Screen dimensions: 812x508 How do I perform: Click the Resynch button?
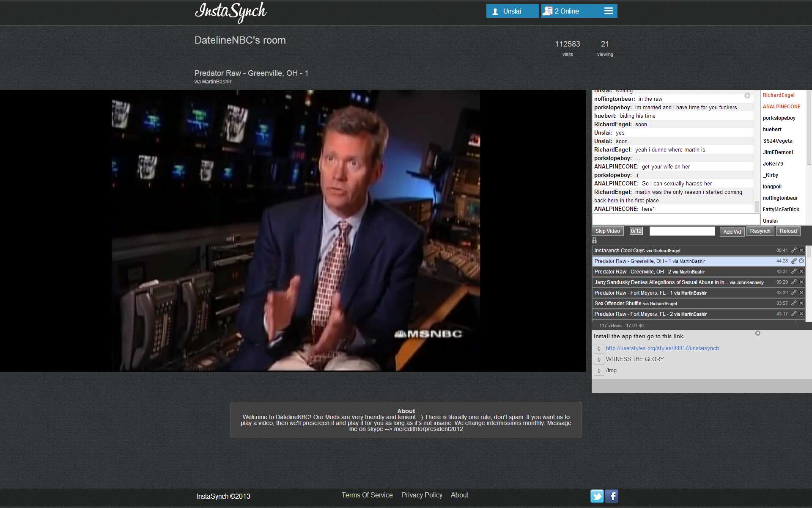pyautogui.click(x=760, y=231)
